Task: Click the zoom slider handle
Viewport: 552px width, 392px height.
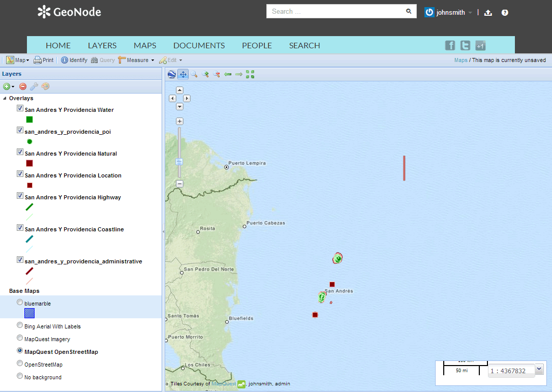Action: (179, 162)
